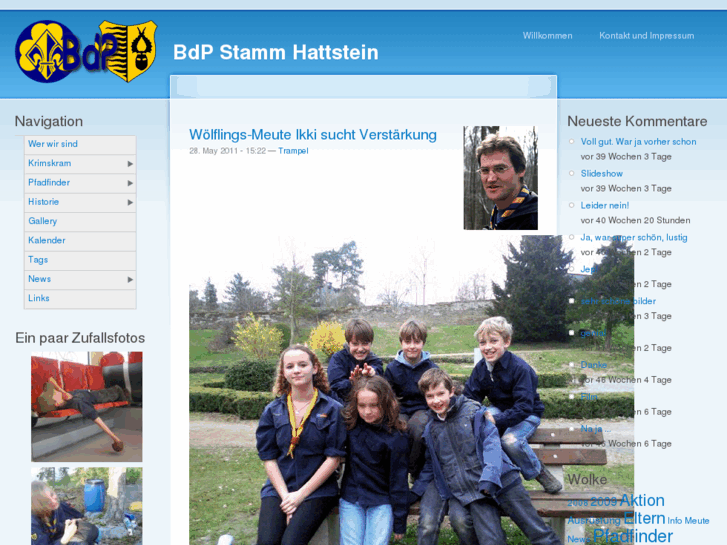Open comment 'Voll gut. War ja vorher schon'

[x=638, y=142]
